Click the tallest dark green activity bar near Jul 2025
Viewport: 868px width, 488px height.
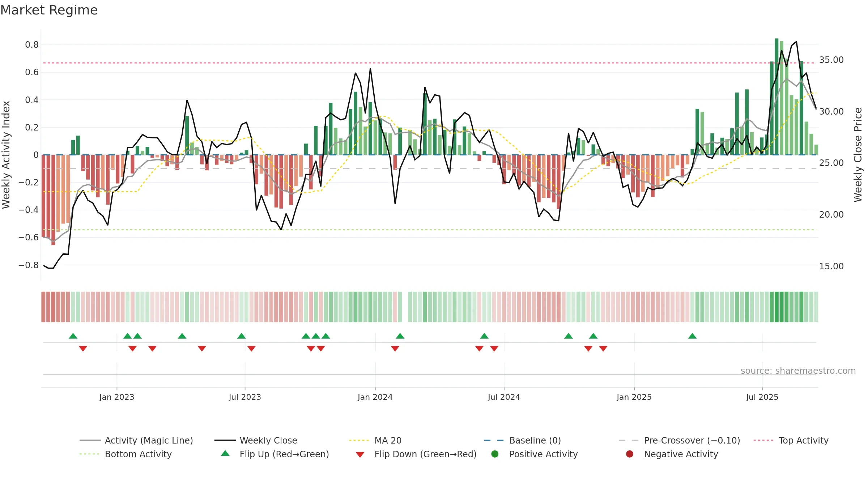click(776, 97)
